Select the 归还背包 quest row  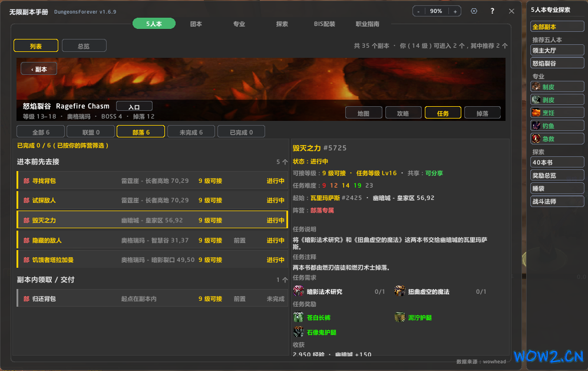click(x=152, y=298)
